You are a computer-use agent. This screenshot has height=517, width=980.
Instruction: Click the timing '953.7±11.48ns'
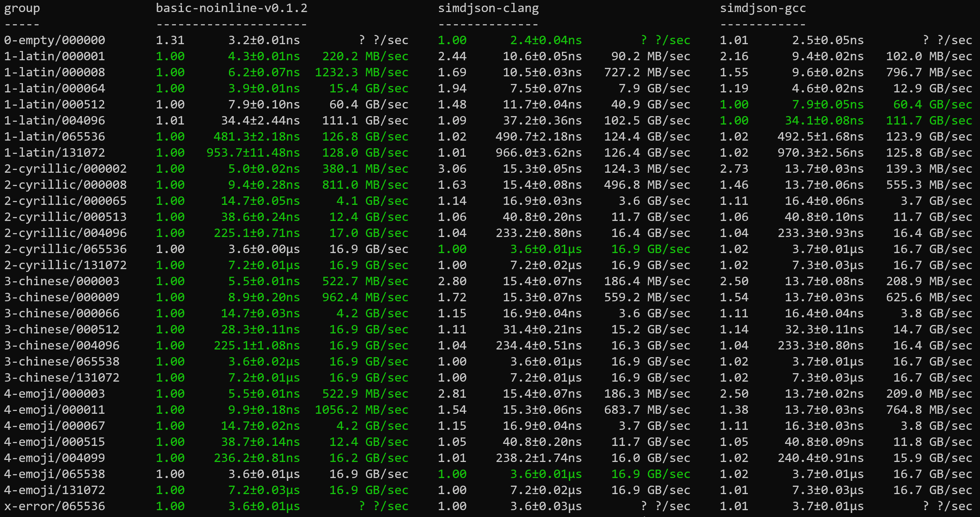coord(253,153)
